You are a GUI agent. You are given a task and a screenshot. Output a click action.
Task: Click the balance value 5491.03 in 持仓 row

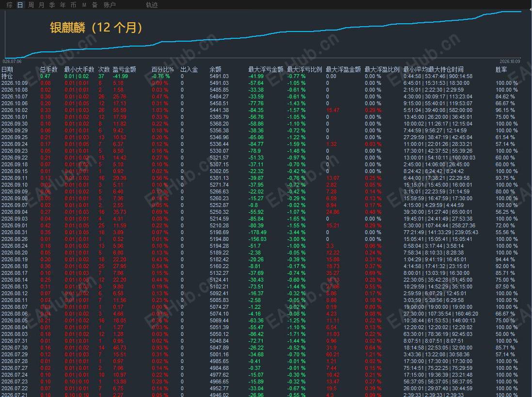[x=219, y=77]
